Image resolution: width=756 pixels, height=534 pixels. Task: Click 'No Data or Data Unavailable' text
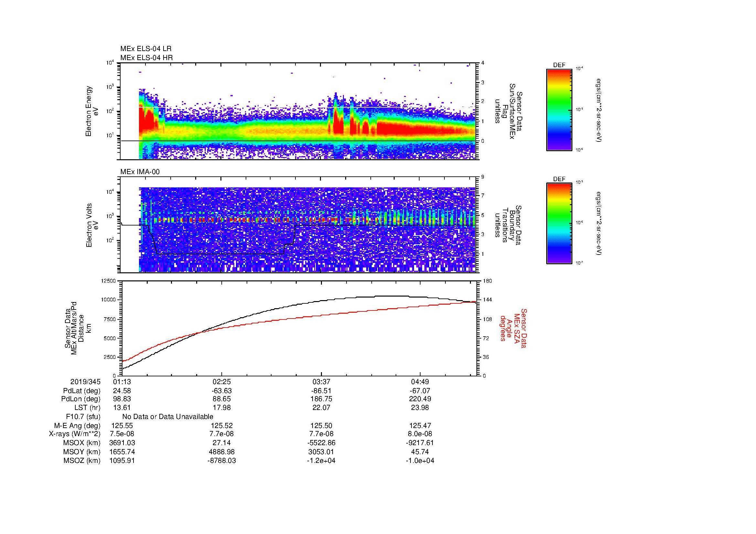click(x=168, y=416)
